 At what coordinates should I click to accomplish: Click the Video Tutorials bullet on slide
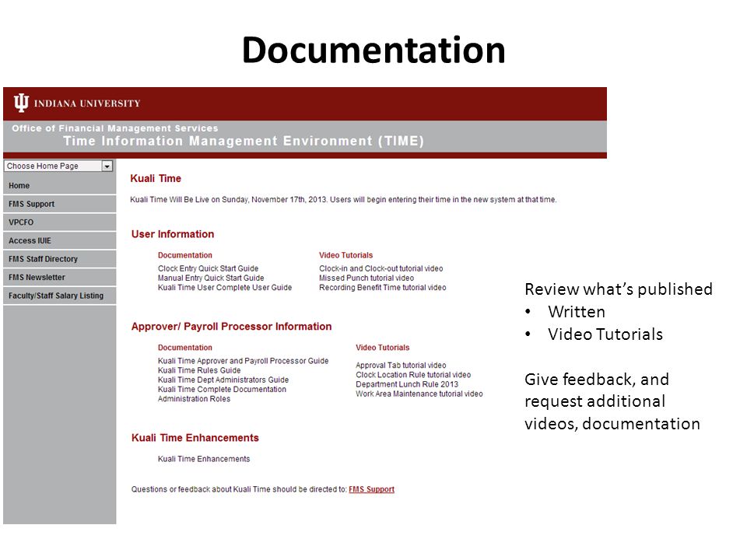tap(605, 334)
